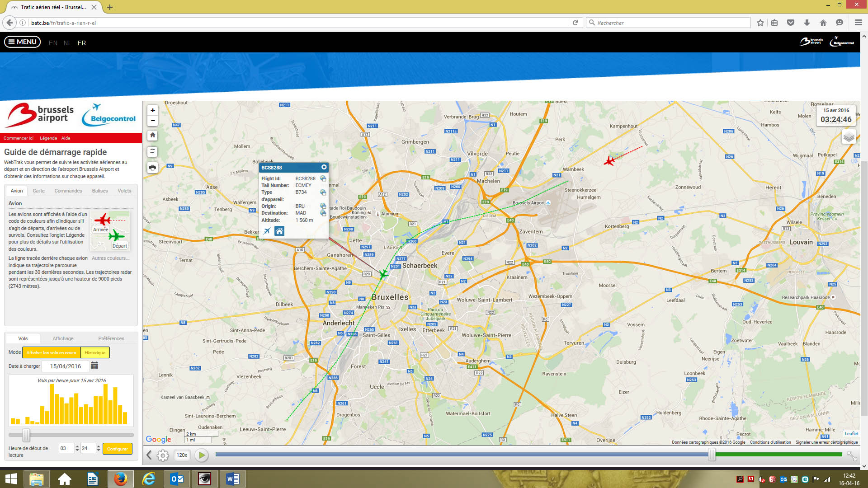Select the Commandes guide tab

[68, 191]
